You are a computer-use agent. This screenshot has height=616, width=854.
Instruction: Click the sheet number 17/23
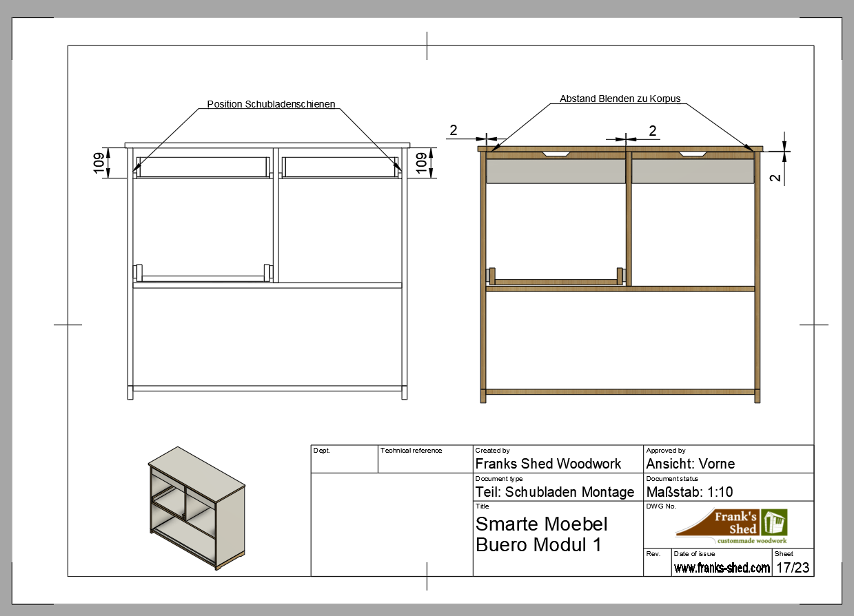793,568
